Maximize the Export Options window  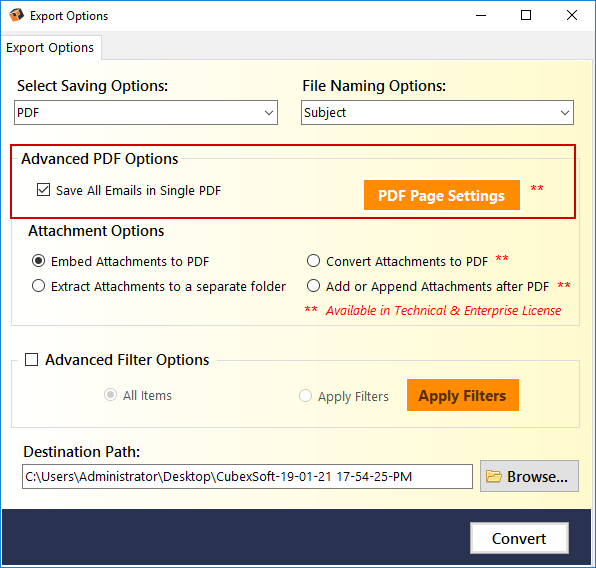point(526,16)
